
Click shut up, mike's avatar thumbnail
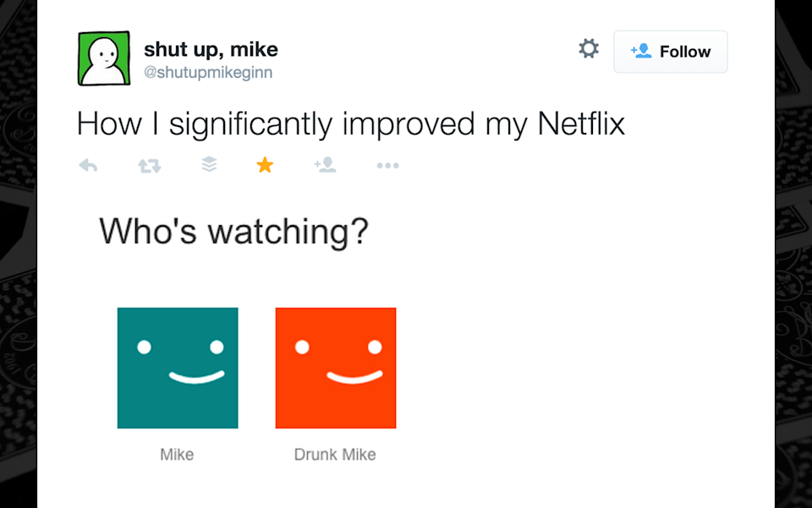point(103,58)
